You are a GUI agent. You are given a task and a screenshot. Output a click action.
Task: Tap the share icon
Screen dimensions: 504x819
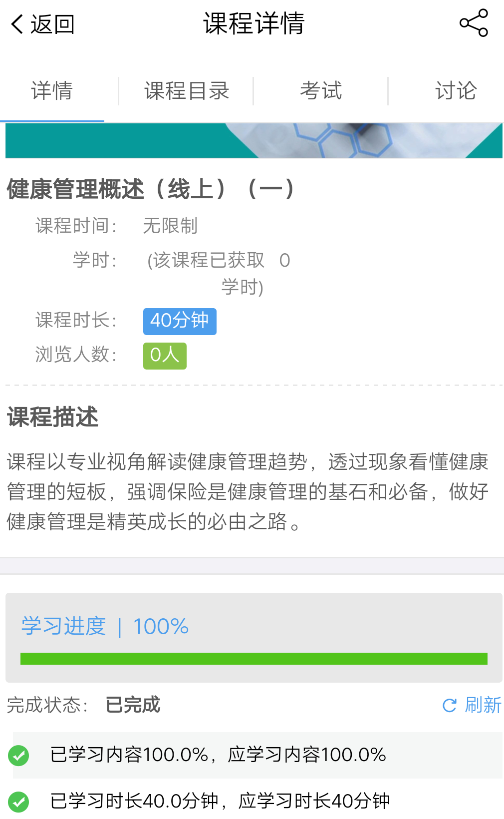474,23
